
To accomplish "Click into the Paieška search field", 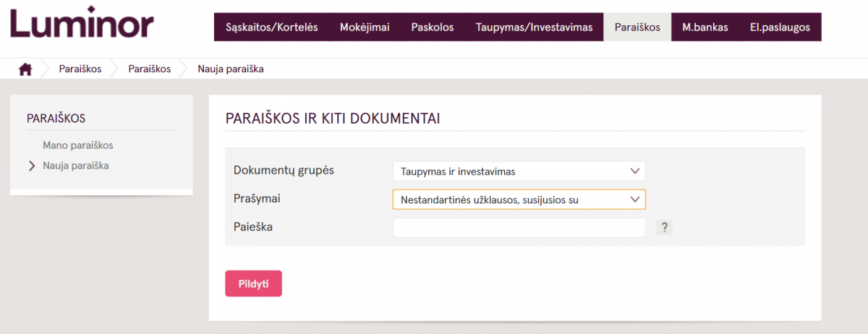I will click(519, 228).
